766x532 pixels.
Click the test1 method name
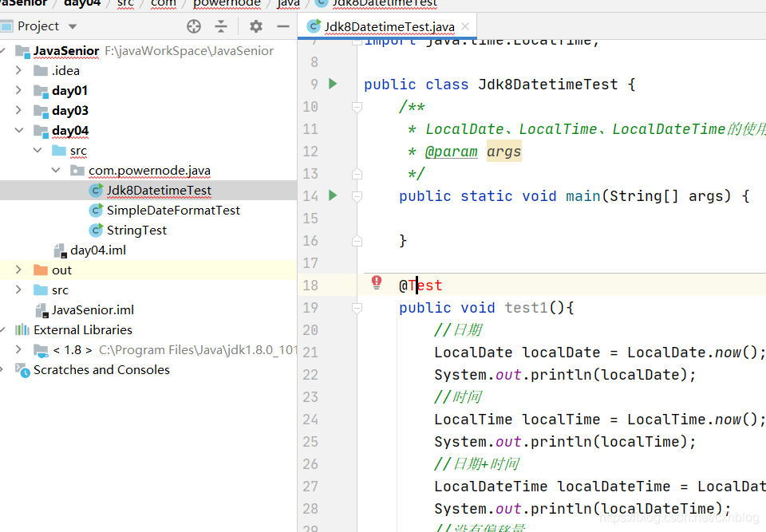tap(526, 308)
